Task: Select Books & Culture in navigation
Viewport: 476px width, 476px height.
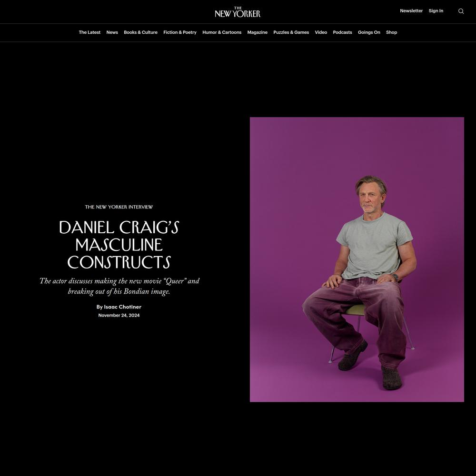Action: (140, 32)
